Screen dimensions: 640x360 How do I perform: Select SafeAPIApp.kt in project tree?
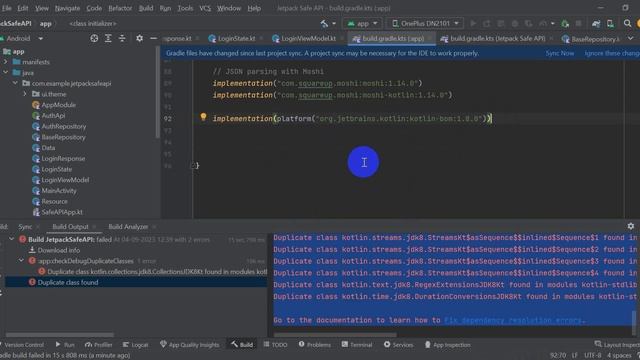58,212
